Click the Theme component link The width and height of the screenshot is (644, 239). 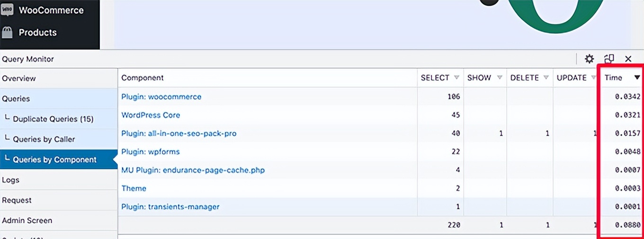(134, 188)
